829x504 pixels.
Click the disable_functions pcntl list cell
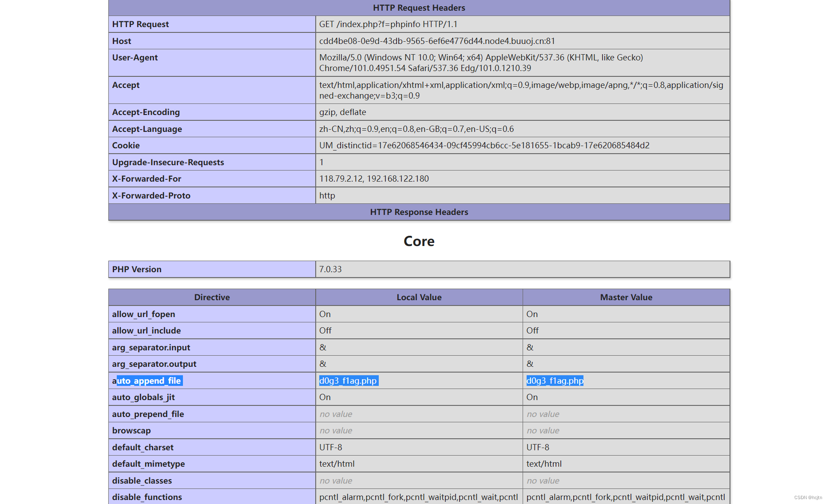tap(418, 497)
